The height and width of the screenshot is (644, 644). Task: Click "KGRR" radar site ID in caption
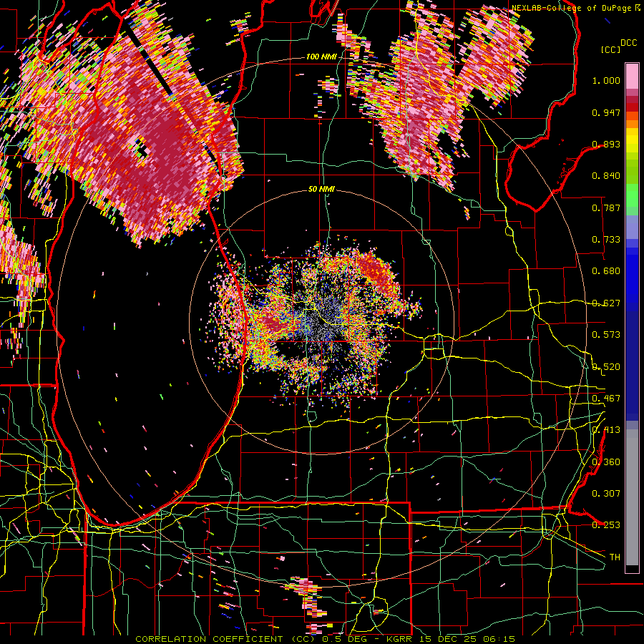pos(399,639)
